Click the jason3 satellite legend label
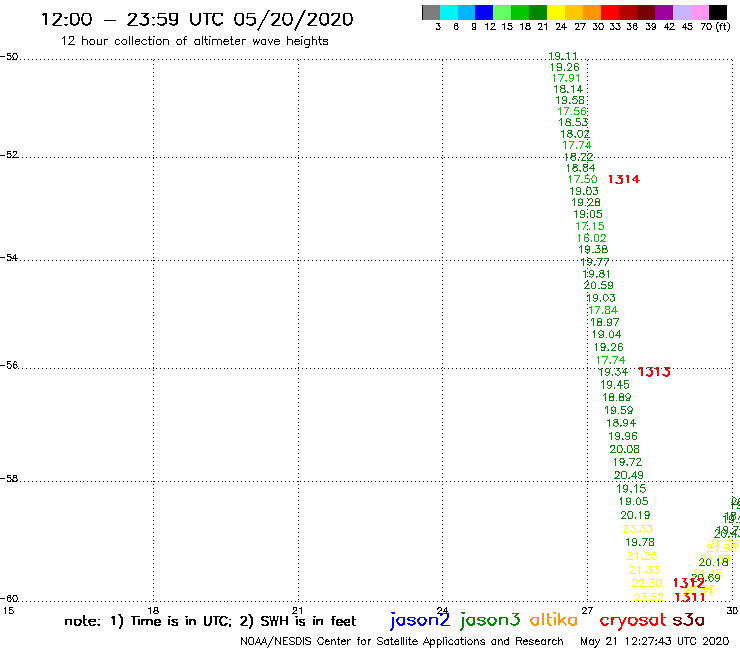 coord(490,620)
